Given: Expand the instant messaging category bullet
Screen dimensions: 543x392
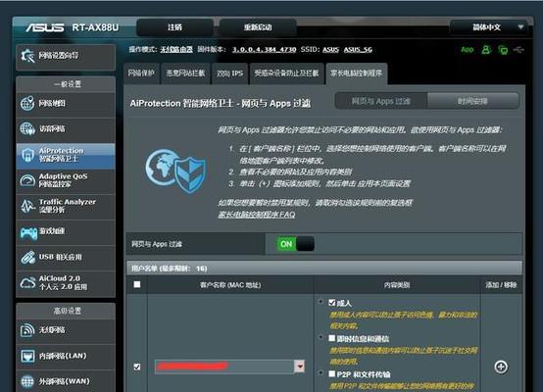Looking at the screenshot, I should [x=321, y=337].
